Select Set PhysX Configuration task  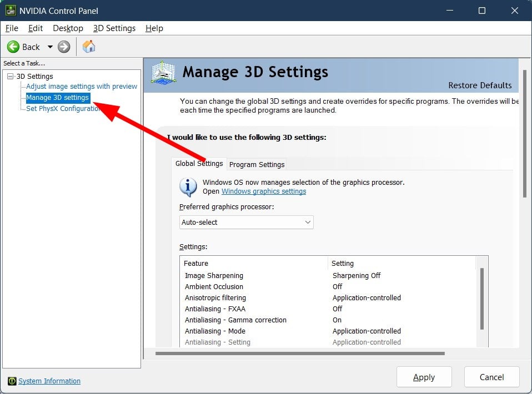tap(63, 109)
